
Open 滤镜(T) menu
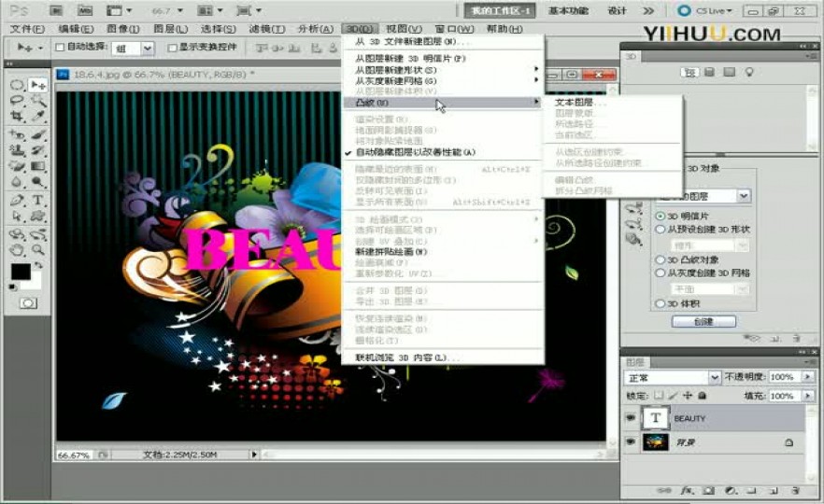[x=267, y=29]
